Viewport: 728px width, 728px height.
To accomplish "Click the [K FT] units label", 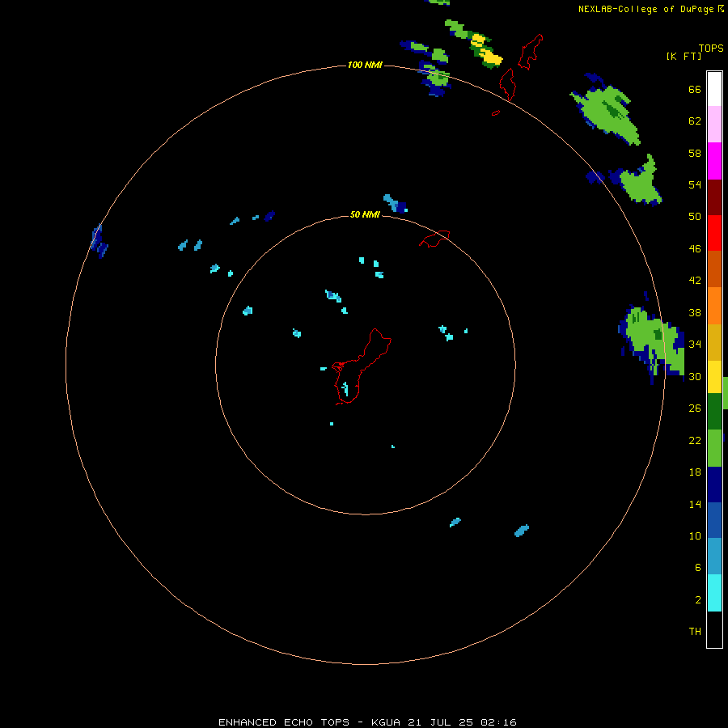I will 684,56.
